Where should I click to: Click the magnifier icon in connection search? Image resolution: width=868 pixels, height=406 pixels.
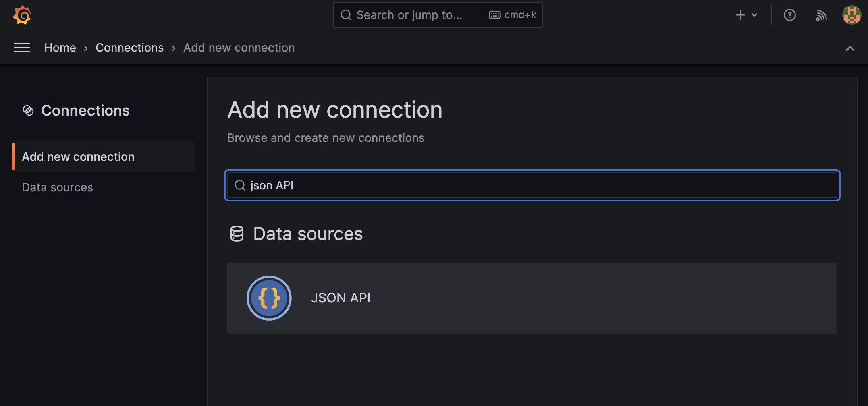(240, 185)
